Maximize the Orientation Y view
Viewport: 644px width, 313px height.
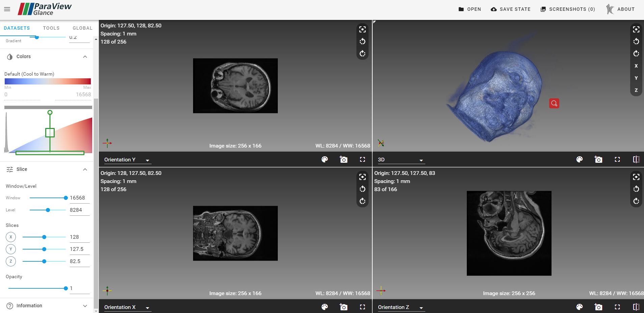[363, 159]
